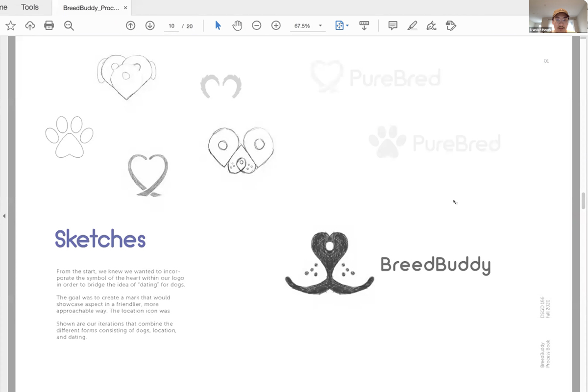Viewport: 588px width, 392px height.
Task: Switch to the hand pan tool
Action: pos(237,26)
